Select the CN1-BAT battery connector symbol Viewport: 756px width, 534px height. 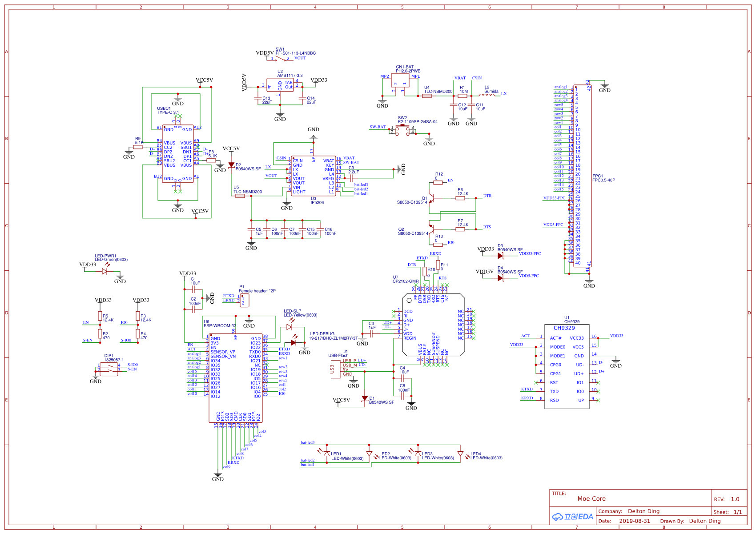pos(400,80)
